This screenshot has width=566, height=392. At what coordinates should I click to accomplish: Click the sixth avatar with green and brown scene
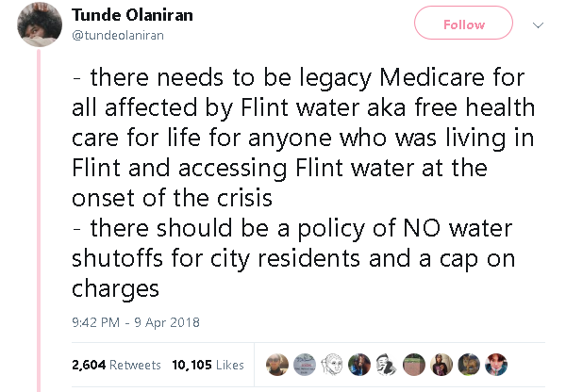[414, 365]
